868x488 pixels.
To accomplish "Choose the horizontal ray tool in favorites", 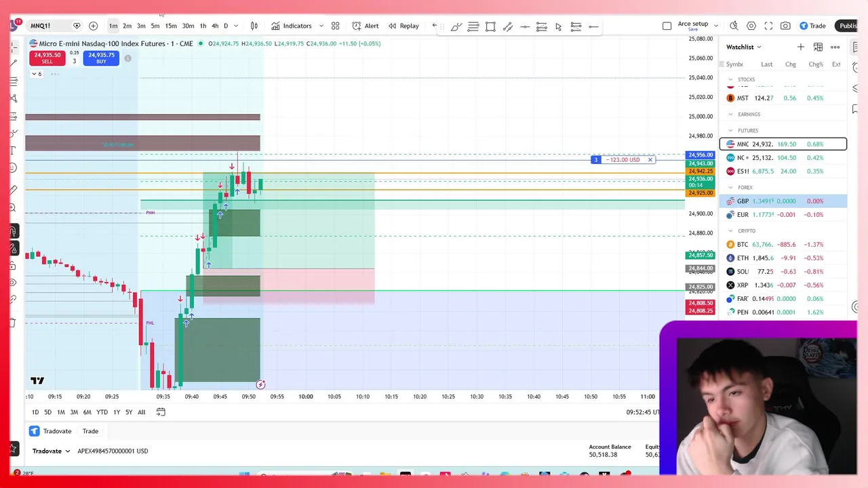I will [x=593, y=26].
